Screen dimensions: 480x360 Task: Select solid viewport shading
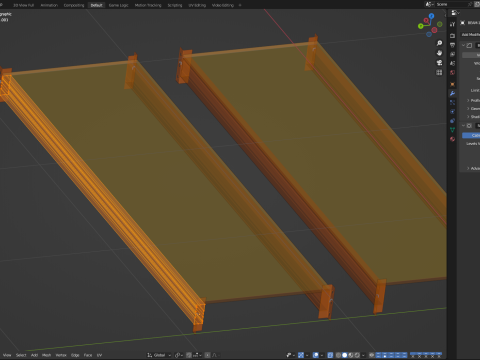[345, 355]
